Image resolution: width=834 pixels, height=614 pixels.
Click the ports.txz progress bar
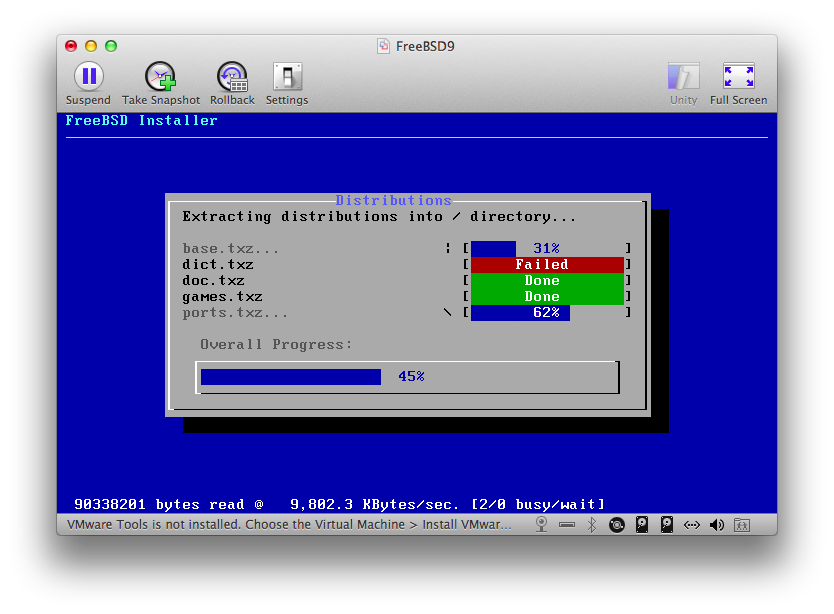coord(547,312)
